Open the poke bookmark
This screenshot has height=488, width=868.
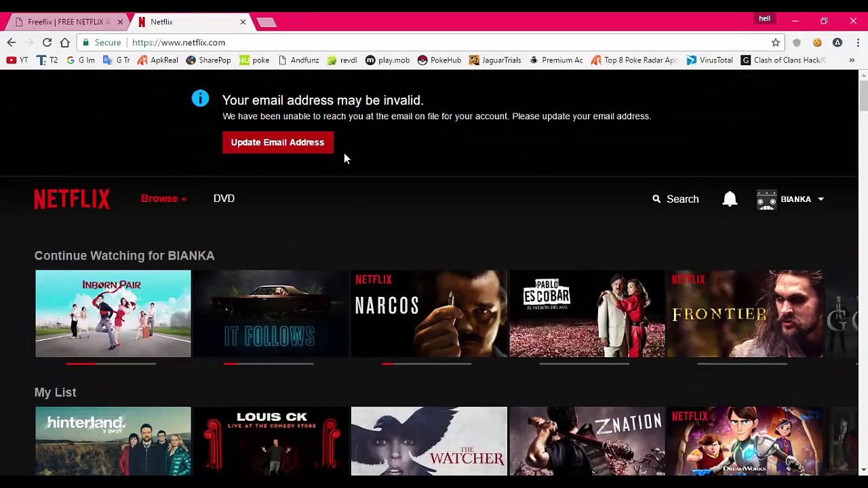coord(254,60)
